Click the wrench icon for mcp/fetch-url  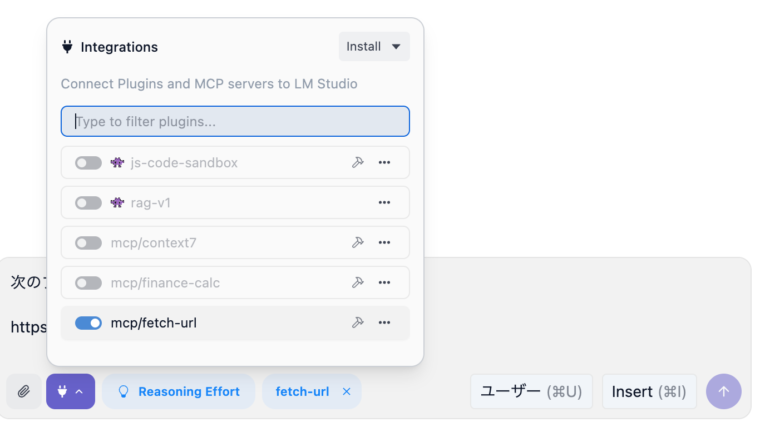(x=357, y=323)
